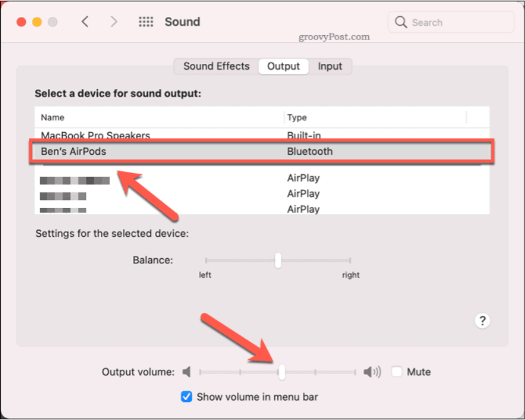This screenshot has height=420, width=525.
Task: Select Ben's AirPods output device
Action: point(262,152)
